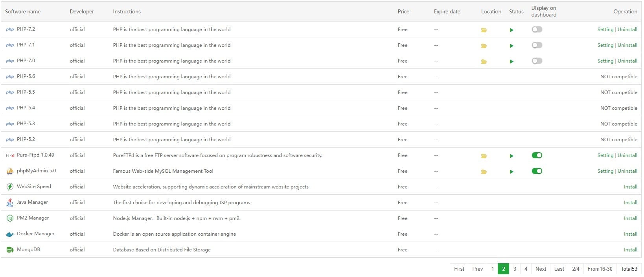Enable dashboard display for PHP-7.0

click(537, 61)
